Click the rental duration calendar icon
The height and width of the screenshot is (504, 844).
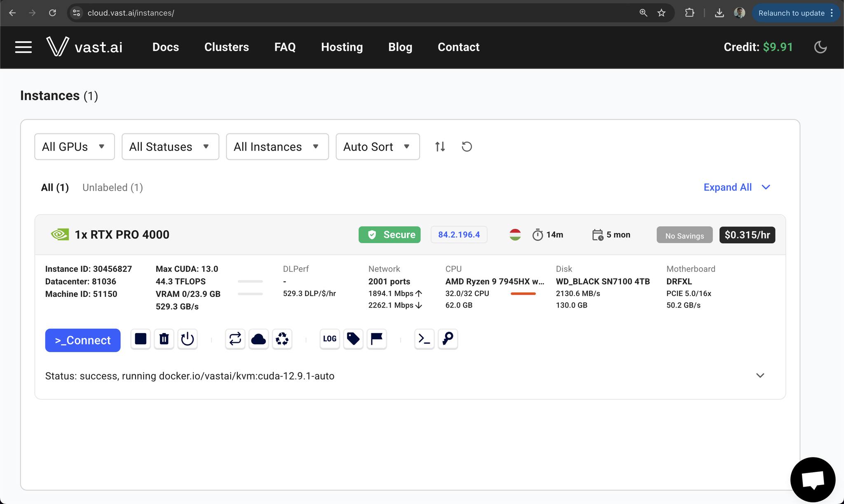(598, 235)
